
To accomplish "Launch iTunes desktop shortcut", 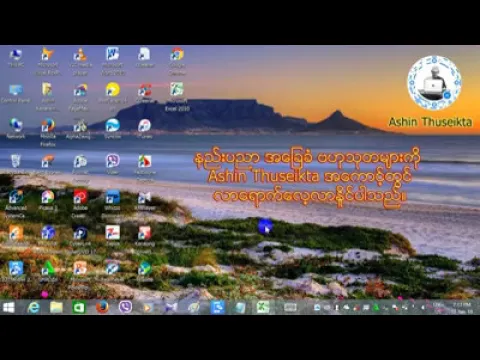I will pos(145,129).
